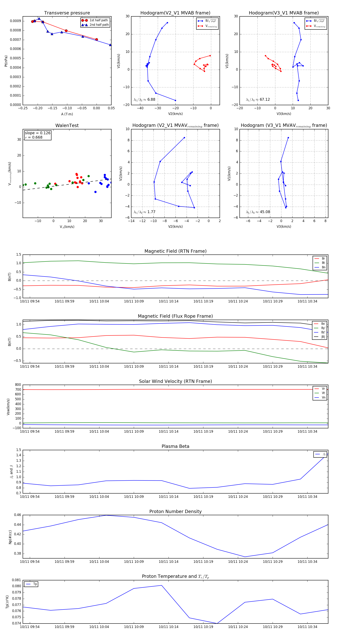351x644 pixels.
Task: Click the λ1/λ3 ≈ 45.08 annotation
Action: click(258, 212)
